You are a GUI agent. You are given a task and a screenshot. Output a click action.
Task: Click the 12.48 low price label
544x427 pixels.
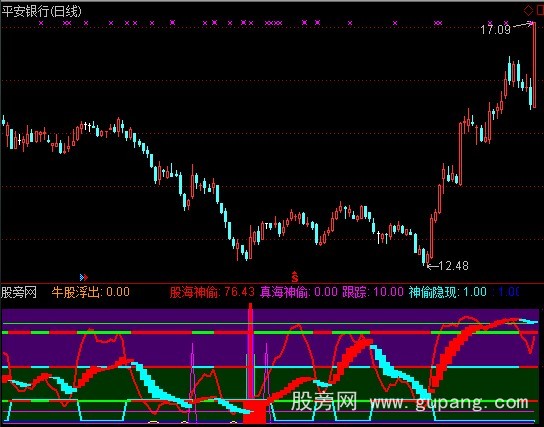click(453, 266)
